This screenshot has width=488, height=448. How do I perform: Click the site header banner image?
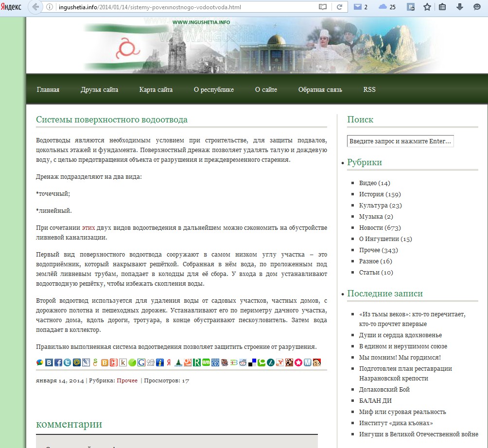click(x=257, y=45)
